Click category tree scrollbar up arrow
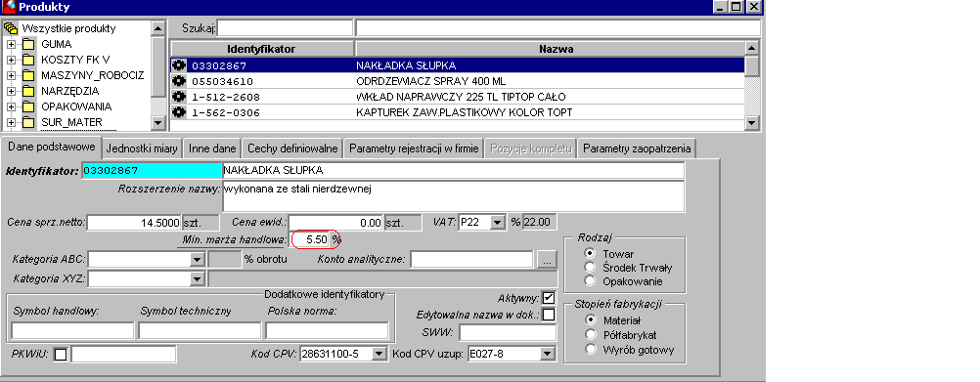The width and height of the screenshot is (980, 382). pyautogui.click(x=158, y=28)
